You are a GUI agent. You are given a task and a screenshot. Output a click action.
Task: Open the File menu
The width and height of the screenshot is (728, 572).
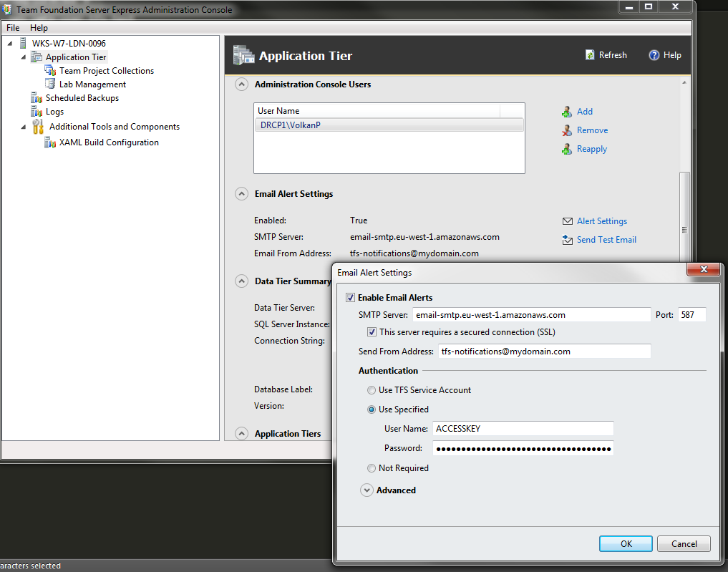click(13, 28)
